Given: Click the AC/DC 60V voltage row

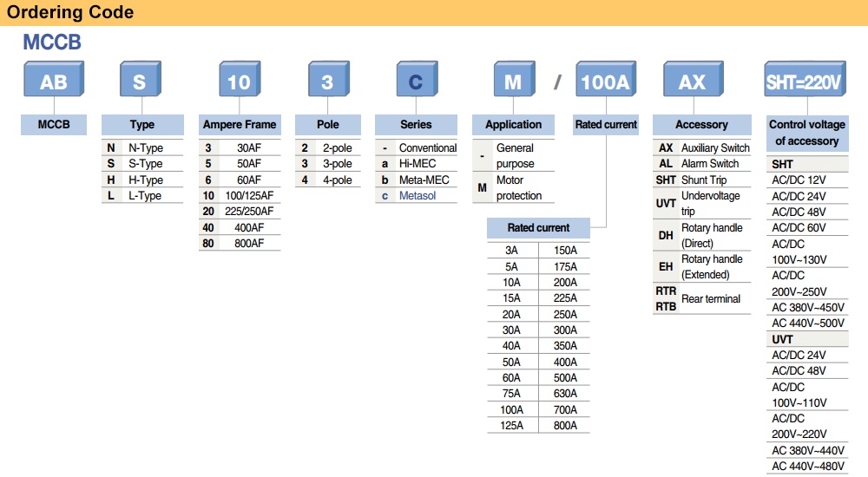Looking at the screenshot, I should 807,227.
